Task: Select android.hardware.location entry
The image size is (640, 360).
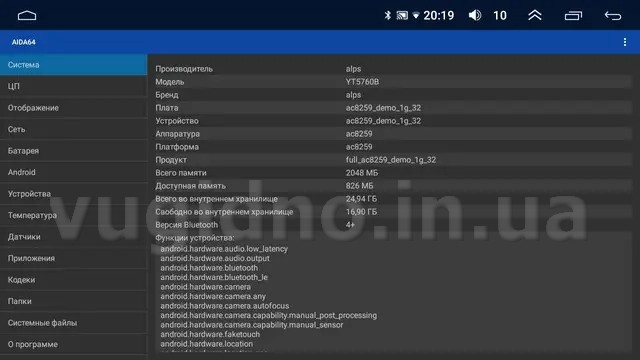Action: 207,344
